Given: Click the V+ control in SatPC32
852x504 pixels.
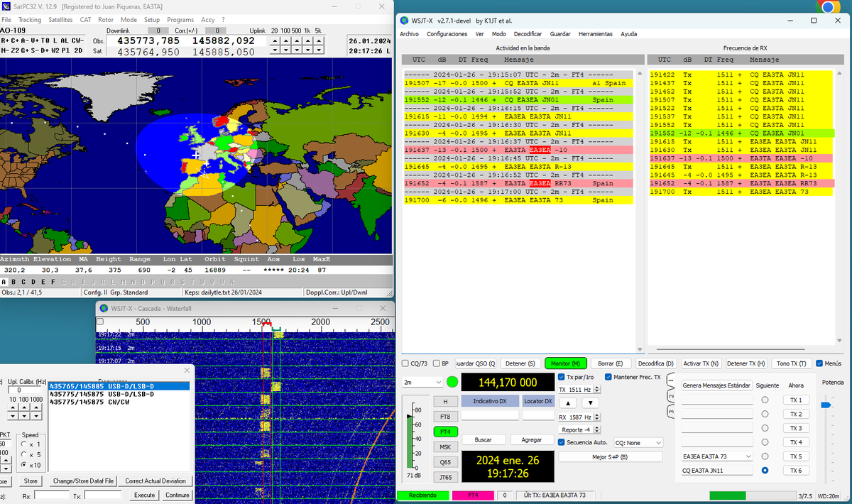Looking at the screenshot, I should 35,40.
